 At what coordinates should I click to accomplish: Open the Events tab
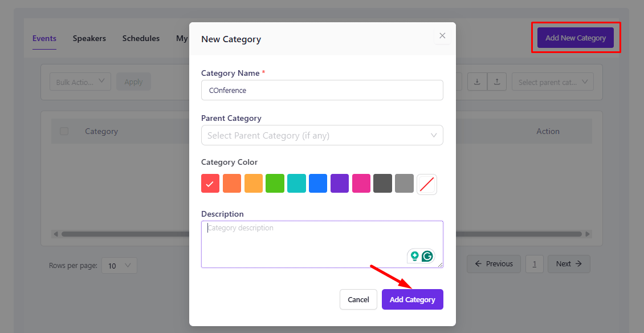click(x=44, y=39)
